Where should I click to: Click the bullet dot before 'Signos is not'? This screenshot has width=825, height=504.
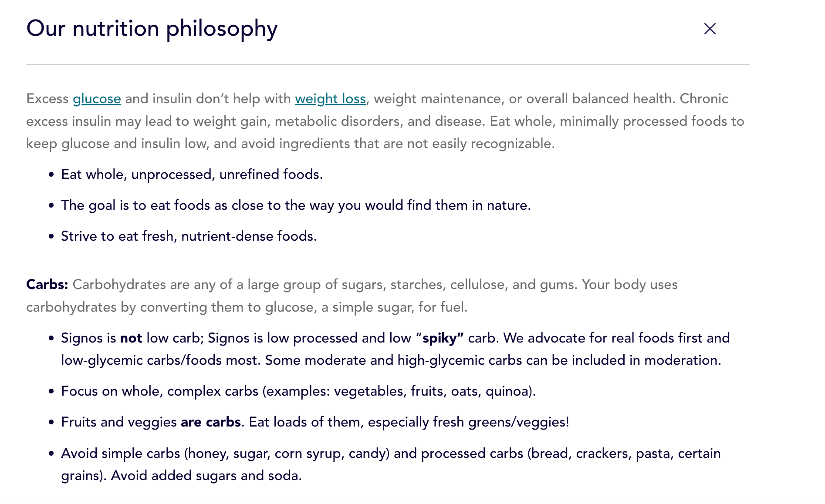point(51,338)
